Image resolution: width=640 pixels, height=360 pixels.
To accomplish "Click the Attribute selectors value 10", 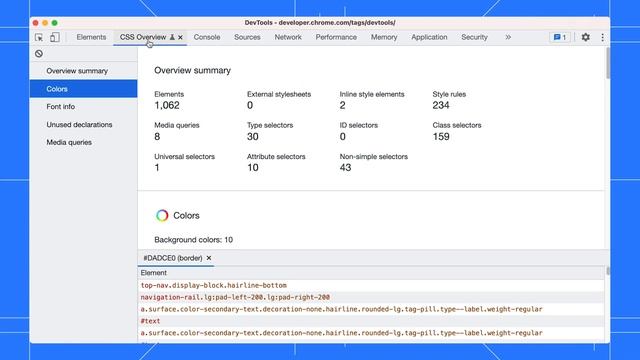I will (253, 167).
